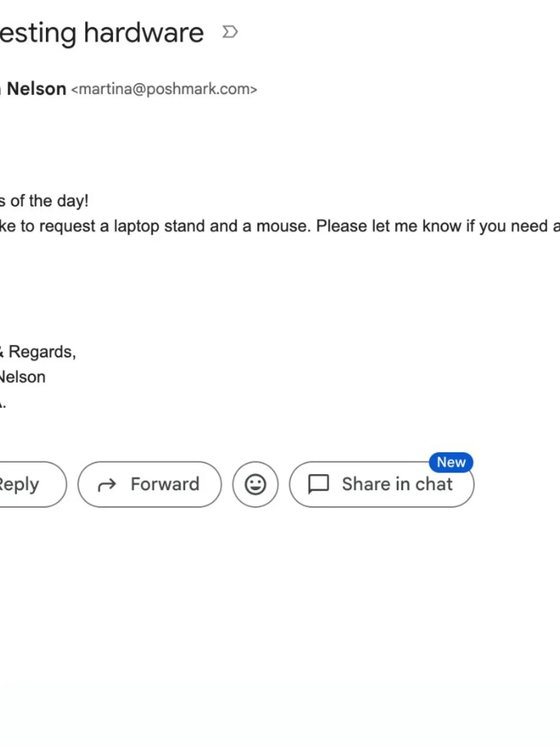The height and width of the screenshot is (747, 560).
Task: Click the blue New badge
Action: point(451,462)
